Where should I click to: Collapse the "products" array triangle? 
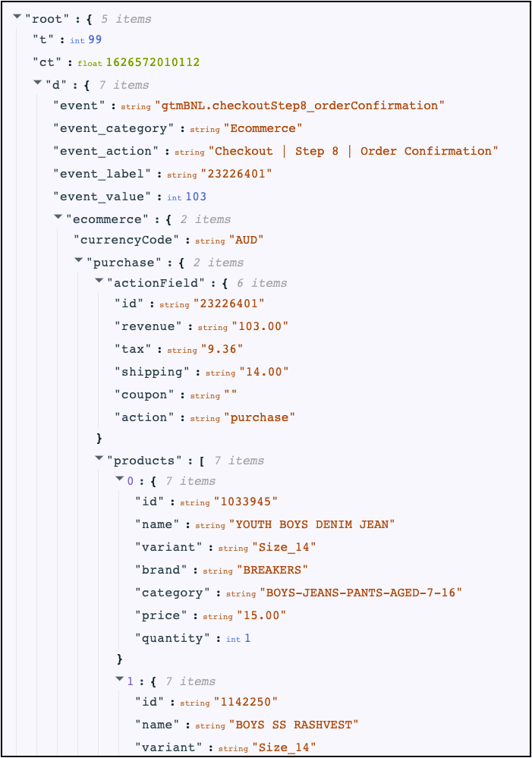[99, 458]
